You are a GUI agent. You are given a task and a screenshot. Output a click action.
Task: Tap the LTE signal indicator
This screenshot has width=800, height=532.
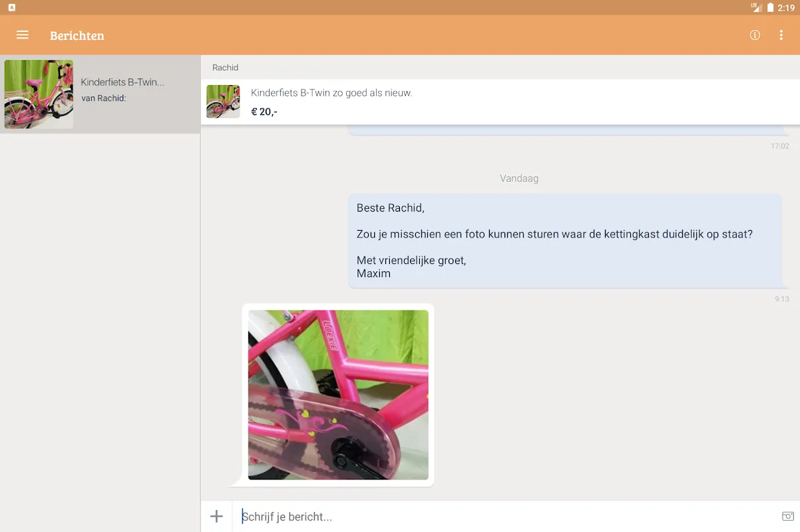coord(756,7)
